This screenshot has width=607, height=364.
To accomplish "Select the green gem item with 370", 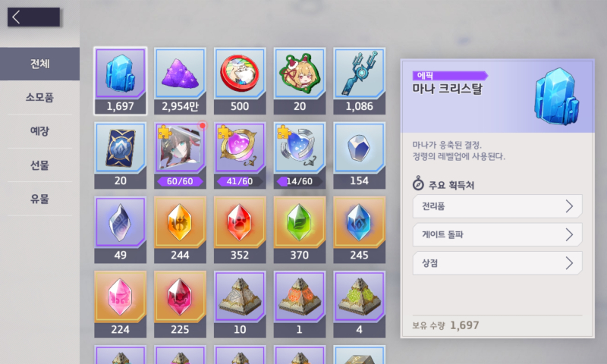I will point(299,230).
